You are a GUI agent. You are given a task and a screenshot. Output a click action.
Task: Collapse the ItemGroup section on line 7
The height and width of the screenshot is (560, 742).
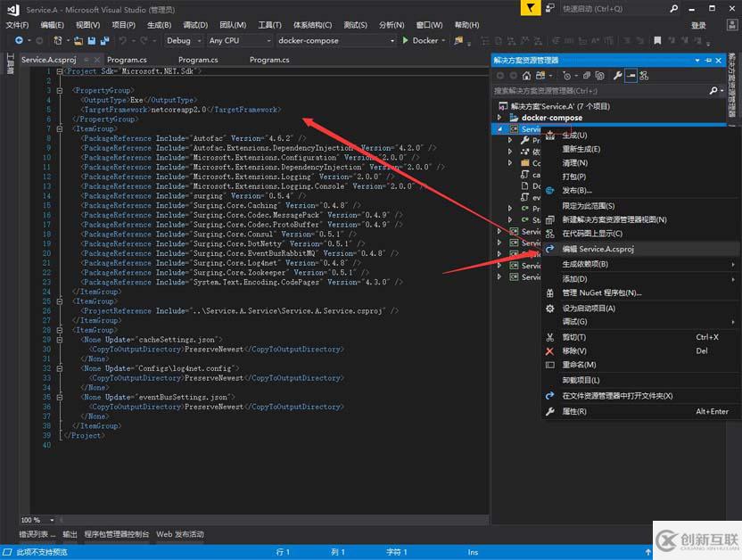pyautogui.click(x=60, y=128)
